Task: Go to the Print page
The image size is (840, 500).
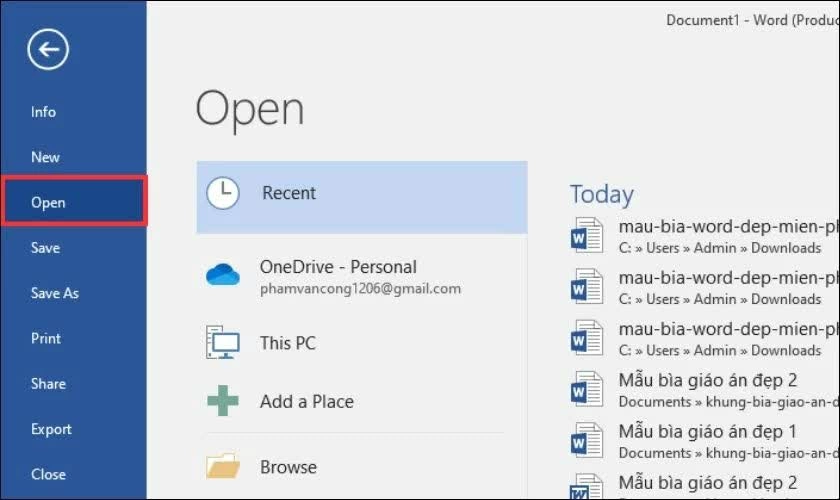Action: pos(46,338)
